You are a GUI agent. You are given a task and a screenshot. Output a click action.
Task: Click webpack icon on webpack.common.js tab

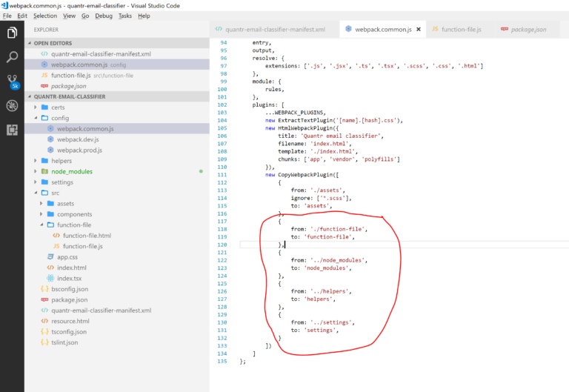[348, 29]
